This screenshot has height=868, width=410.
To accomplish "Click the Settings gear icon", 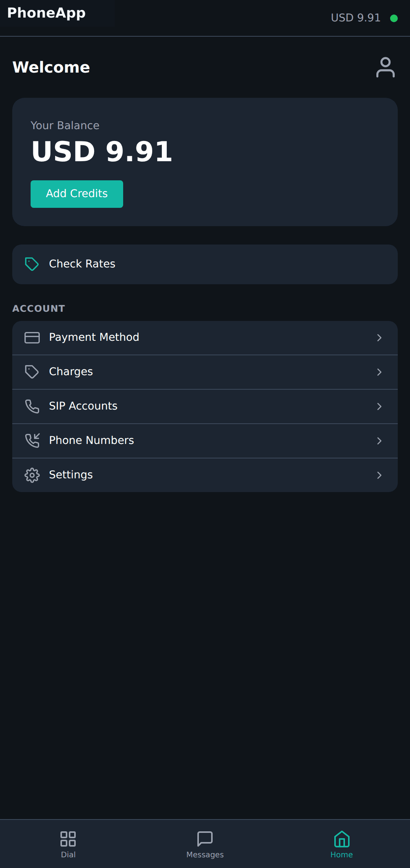I will pos(32,475).
